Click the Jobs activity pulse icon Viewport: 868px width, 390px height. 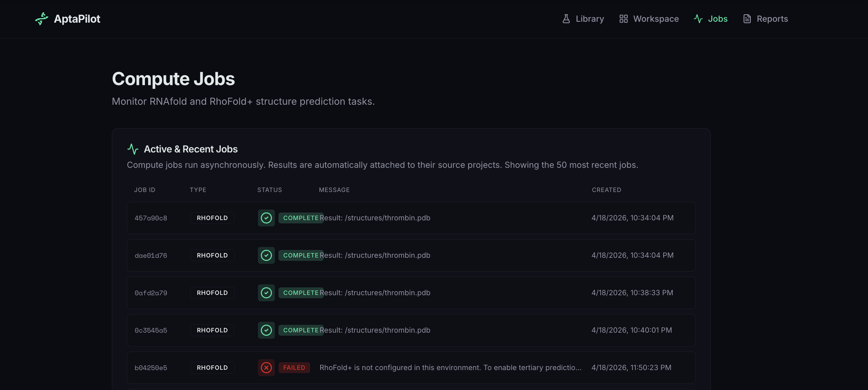(x=698, y=19)
